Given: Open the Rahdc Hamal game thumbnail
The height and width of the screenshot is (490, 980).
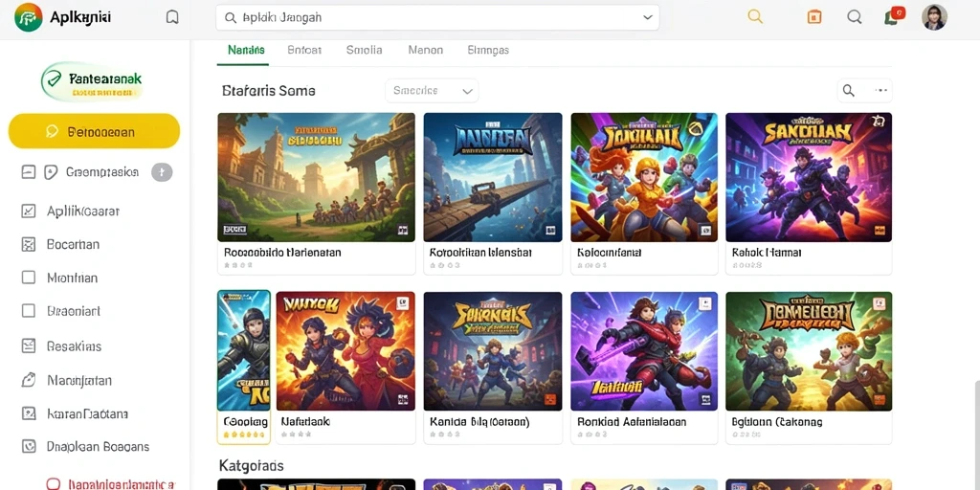Looking at the screenshot, I should click(x=809, y=177).
